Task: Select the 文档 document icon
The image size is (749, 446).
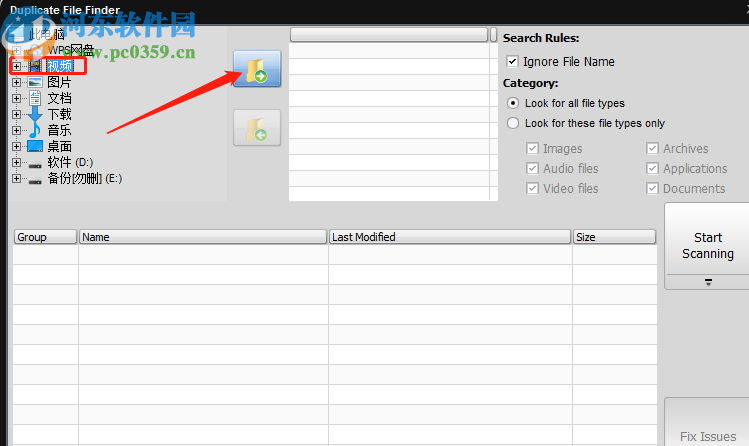Action: (35, 98)
